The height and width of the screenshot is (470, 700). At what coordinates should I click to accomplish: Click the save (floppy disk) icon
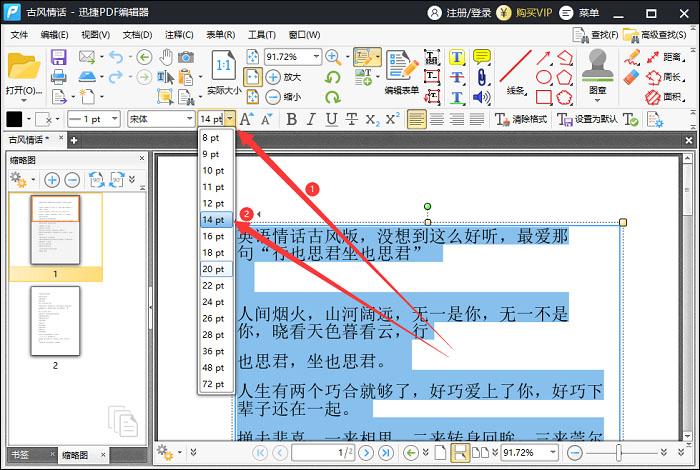coord(58,57)
